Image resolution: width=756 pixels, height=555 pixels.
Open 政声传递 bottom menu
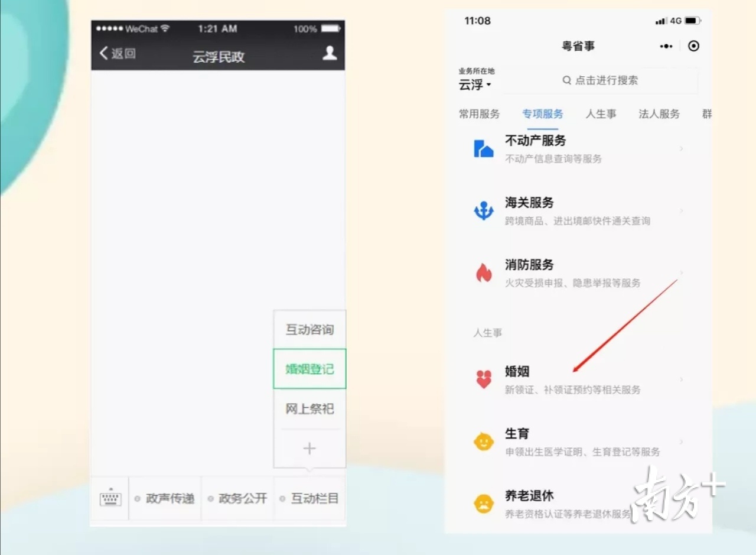[165, 499]
